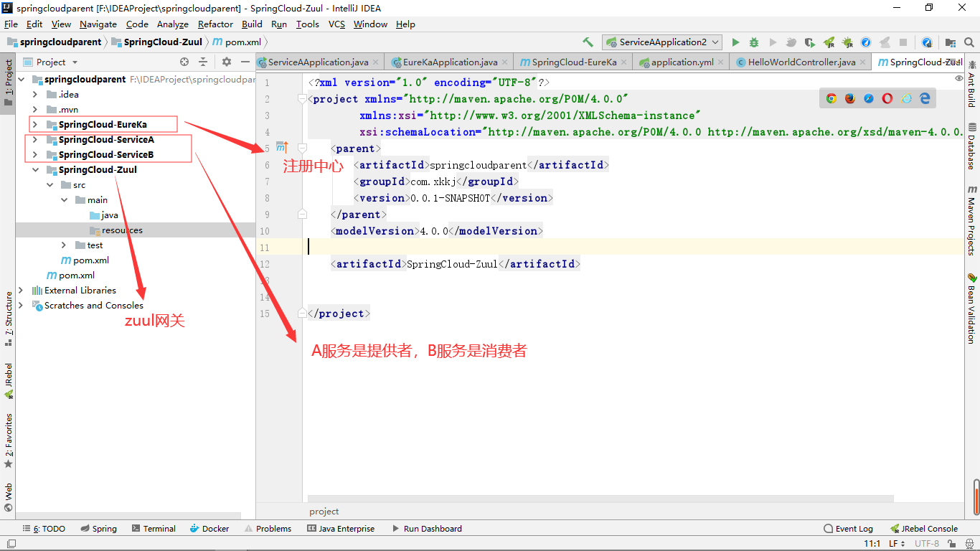Click the Debug with JRebel bug icon
The image size is (980, 551).
[847, 42]
